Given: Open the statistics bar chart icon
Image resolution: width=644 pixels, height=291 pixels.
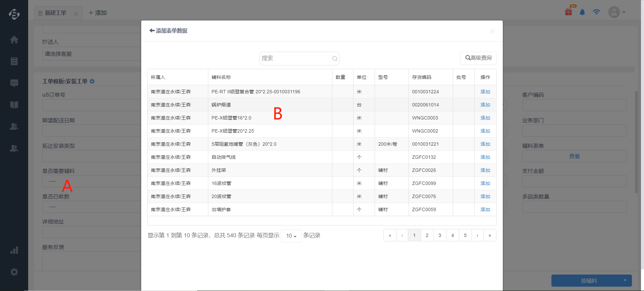Looking at the screenshot, I should coord(14,250).
